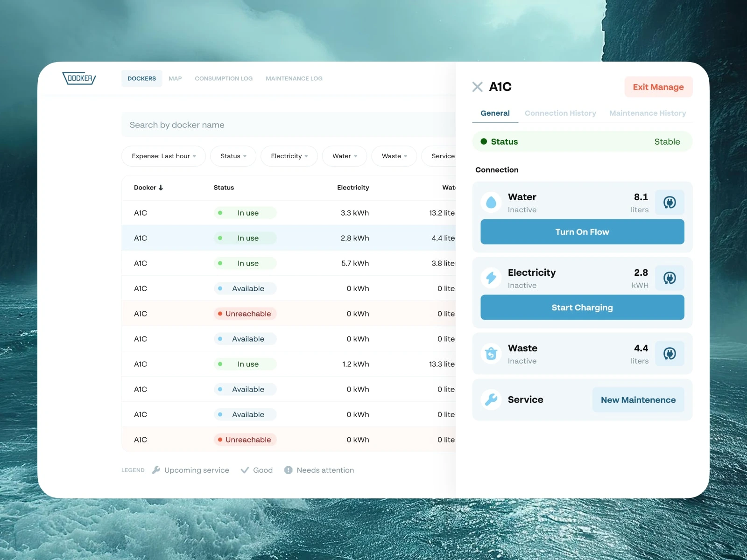View the Maintenance History tab
Viewport: 747px width, 560px height.
(648, 113)
